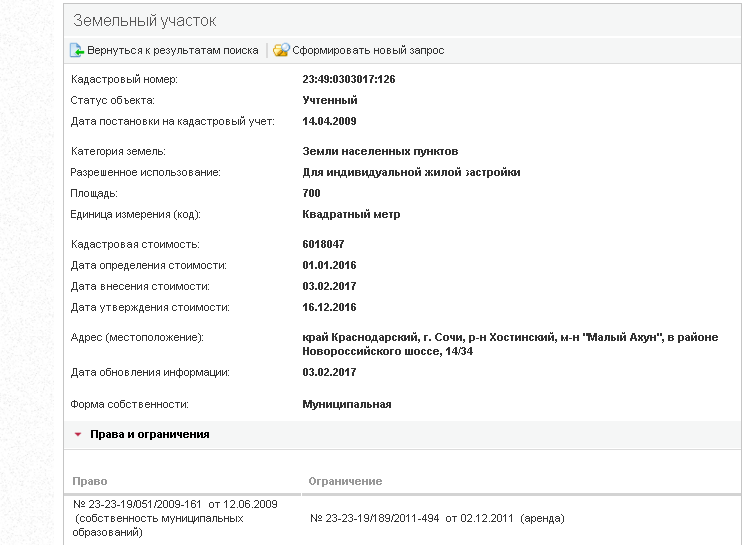The height and width of the screenshot is (545, 745).
Task: Click the 'Ограничение' column header
Action: point(345,481)
